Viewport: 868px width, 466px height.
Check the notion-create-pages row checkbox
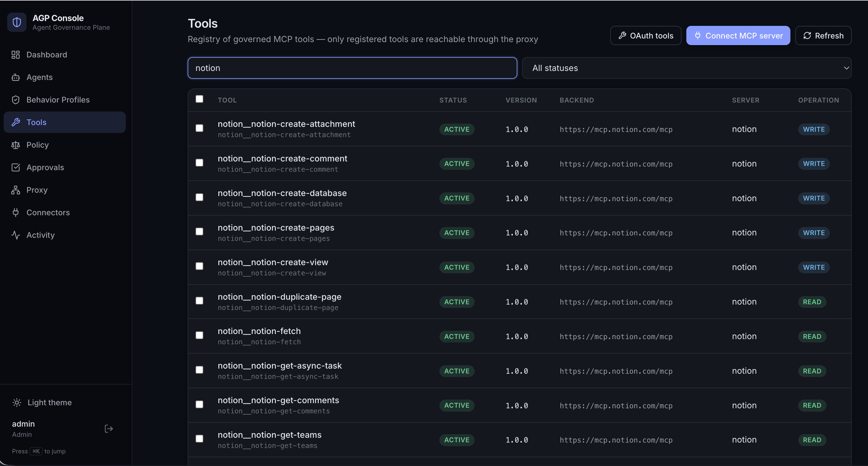coord(199,232)
